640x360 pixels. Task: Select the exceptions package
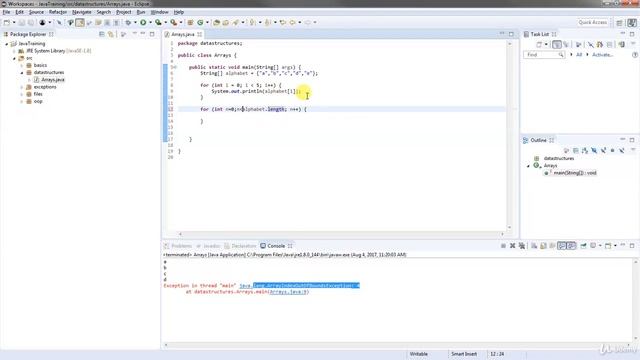coord(45,87)
